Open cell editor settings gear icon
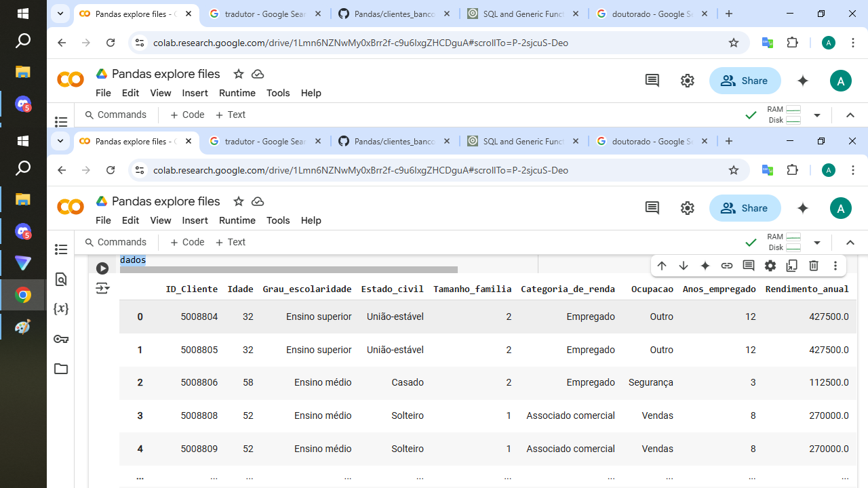This screenshot has width=868, height=488. pos(770,266)
